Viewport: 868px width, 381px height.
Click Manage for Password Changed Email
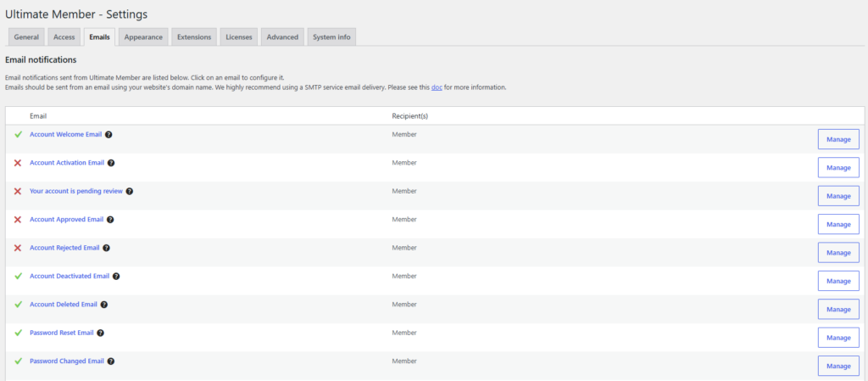pyautogui.click(x=838, y=366)
